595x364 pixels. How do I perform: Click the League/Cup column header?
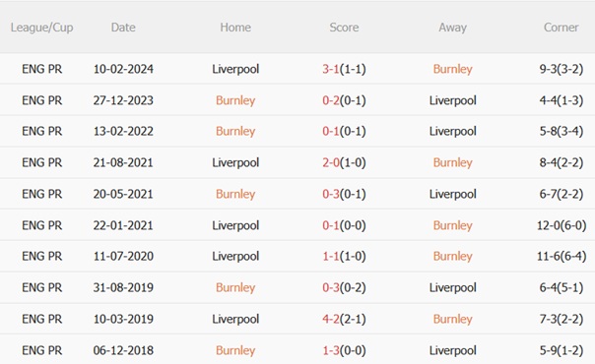tap(41, 28)
